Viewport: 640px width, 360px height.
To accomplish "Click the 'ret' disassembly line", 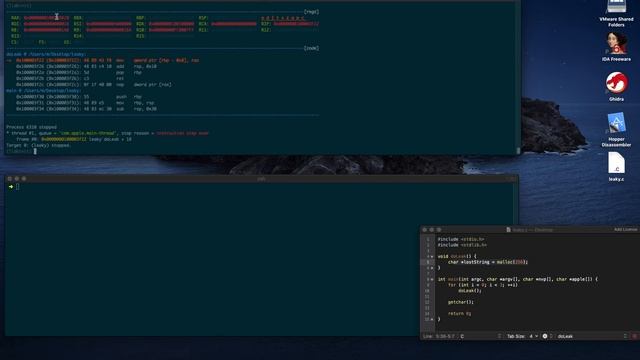I will coord(70,78).
